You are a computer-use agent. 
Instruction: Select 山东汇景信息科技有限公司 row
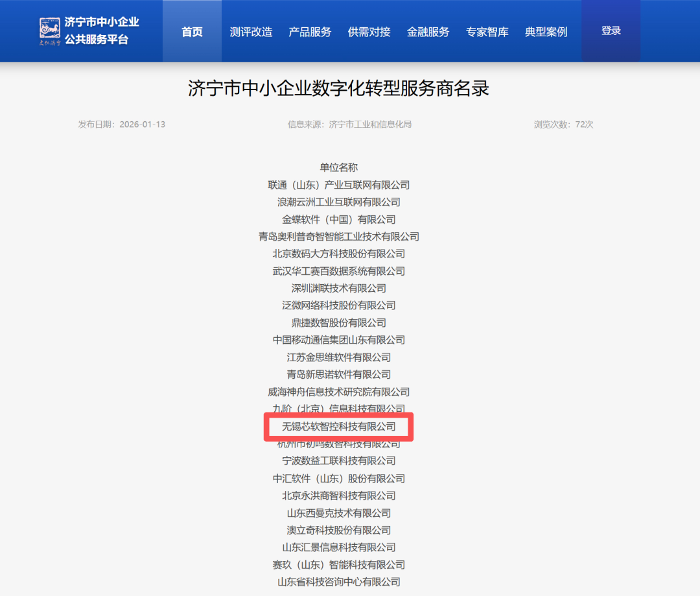(x=338, y=547)
